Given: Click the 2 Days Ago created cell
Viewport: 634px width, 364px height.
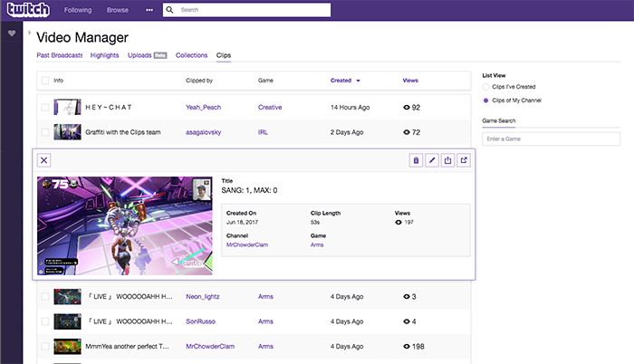Looking at the screenshot, I should tap(347, 132).
